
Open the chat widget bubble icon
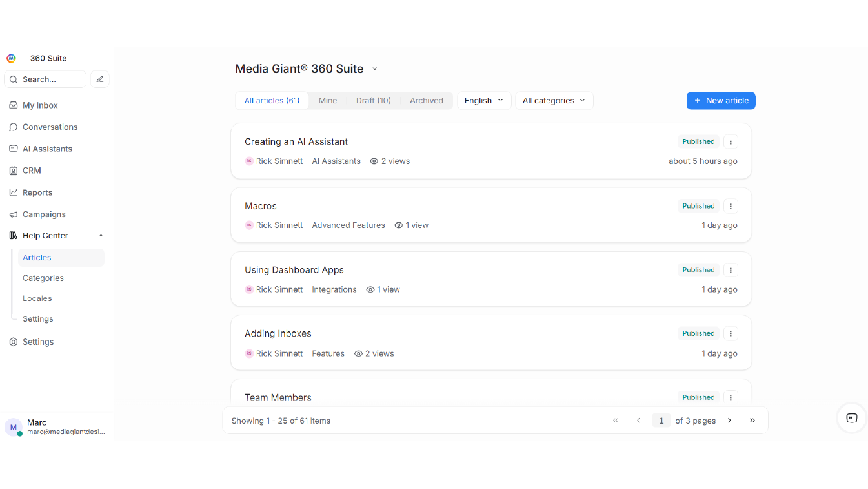pyautogui.click(x=851, y=418)
